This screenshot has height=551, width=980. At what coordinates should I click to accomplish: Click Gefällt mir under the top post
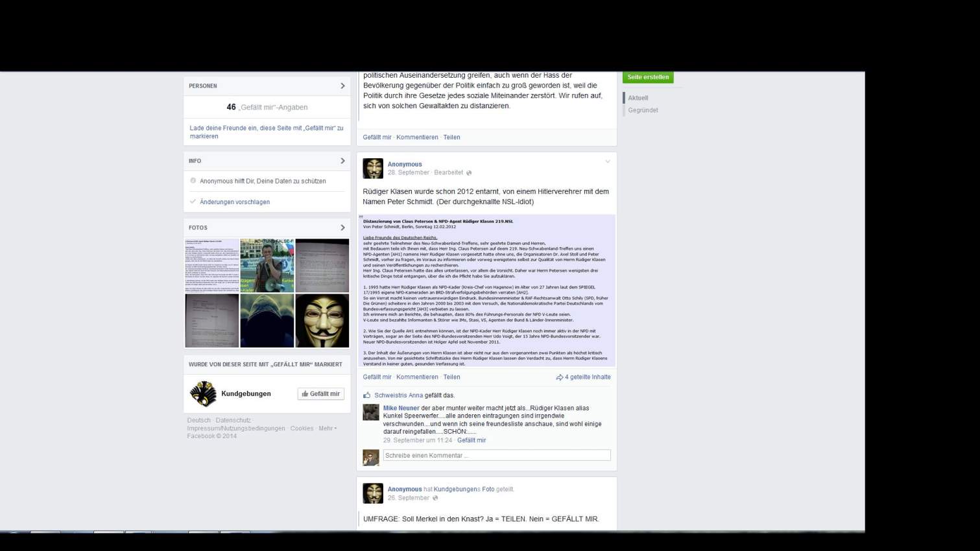pos(377,137)
